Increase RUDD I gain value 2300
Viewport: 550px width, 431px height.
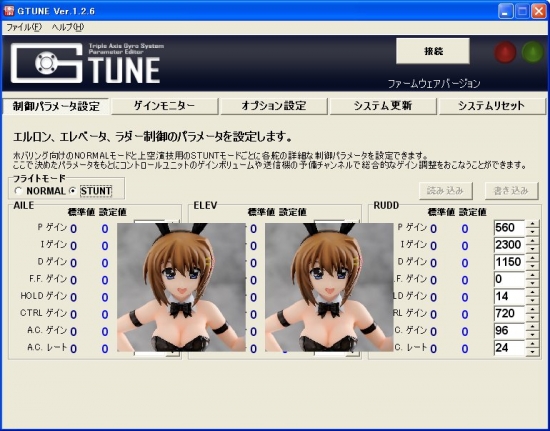tap(532, 241)
